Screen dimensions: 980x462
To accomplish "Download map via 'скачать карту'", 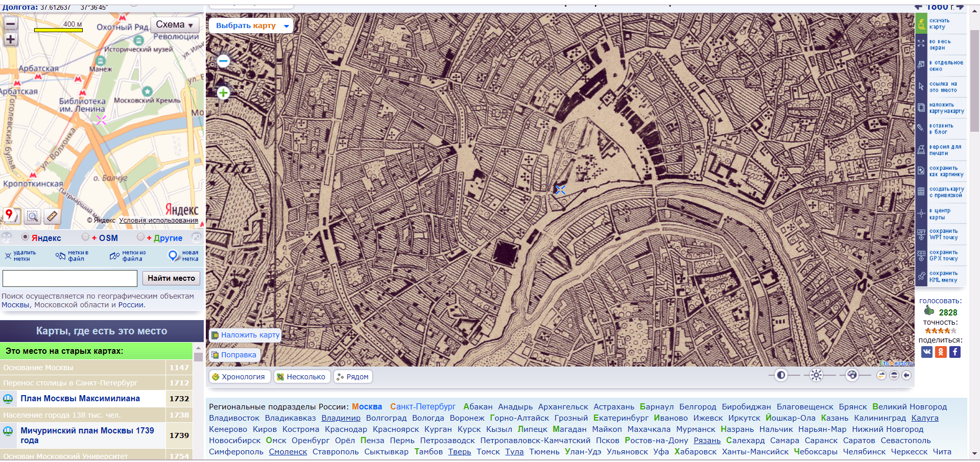I will coord(940,24).
